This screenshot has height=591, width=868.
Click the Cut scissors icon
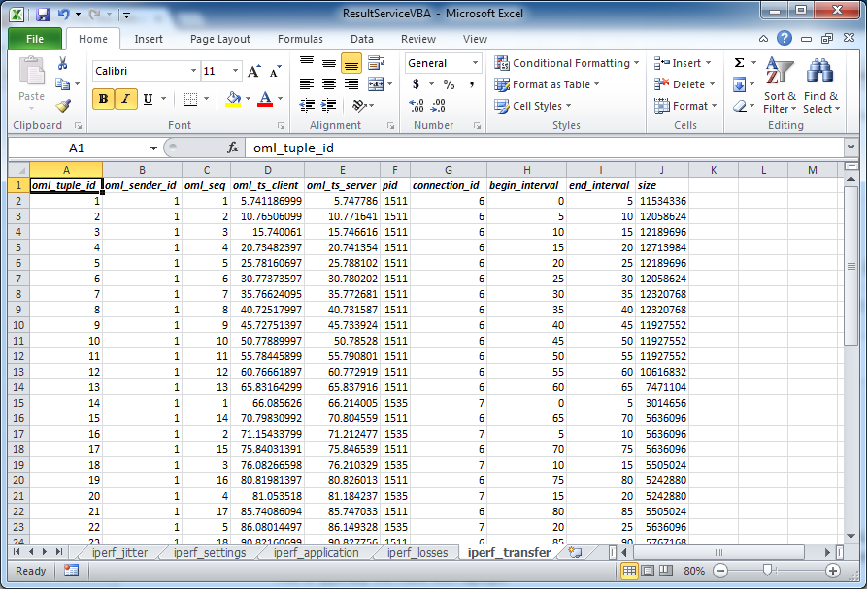pos(62,64)
